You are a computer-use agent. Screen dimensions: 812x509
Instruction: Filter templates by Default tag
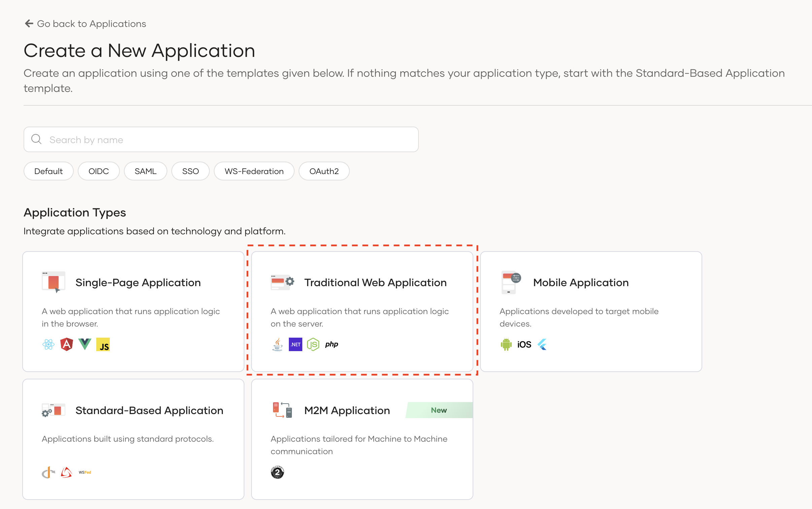pos(48,171)
